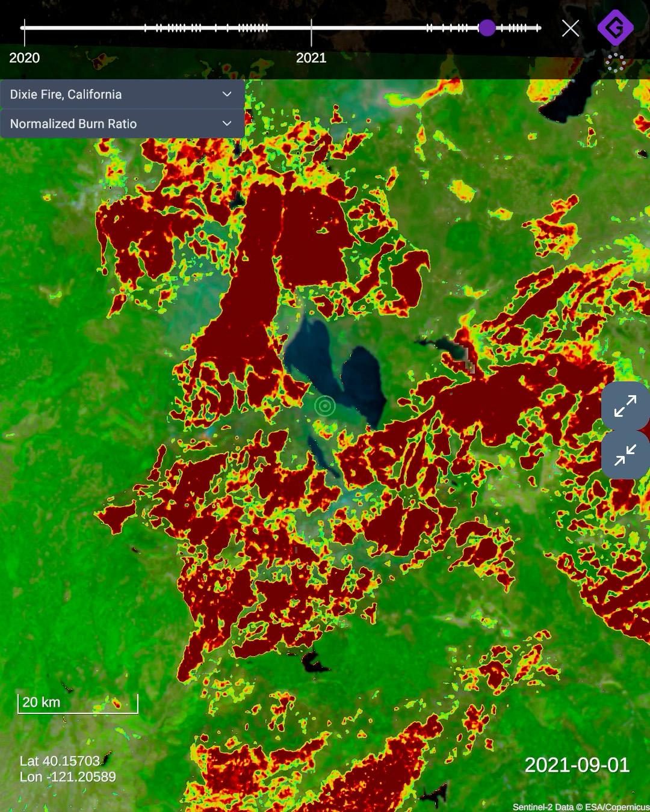Click the loading spinner under the logo

(x=615, y=63)
